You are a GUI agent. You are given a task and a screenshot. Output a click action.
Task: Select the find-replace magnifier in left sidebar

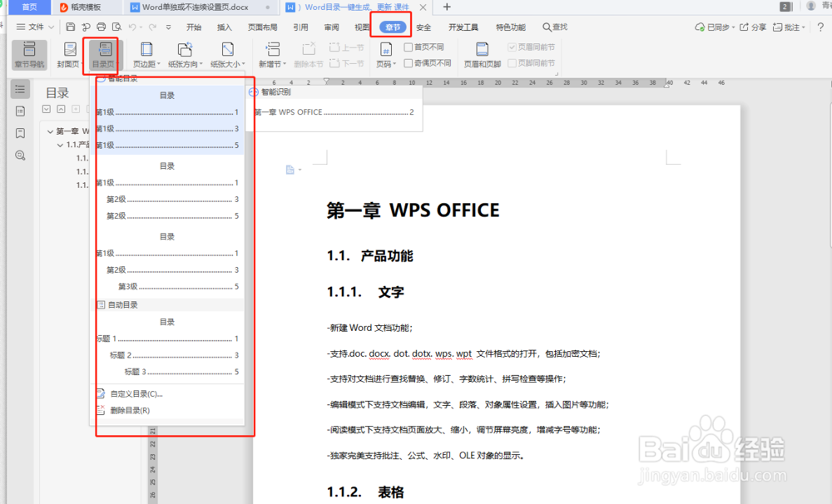(20, 156)
